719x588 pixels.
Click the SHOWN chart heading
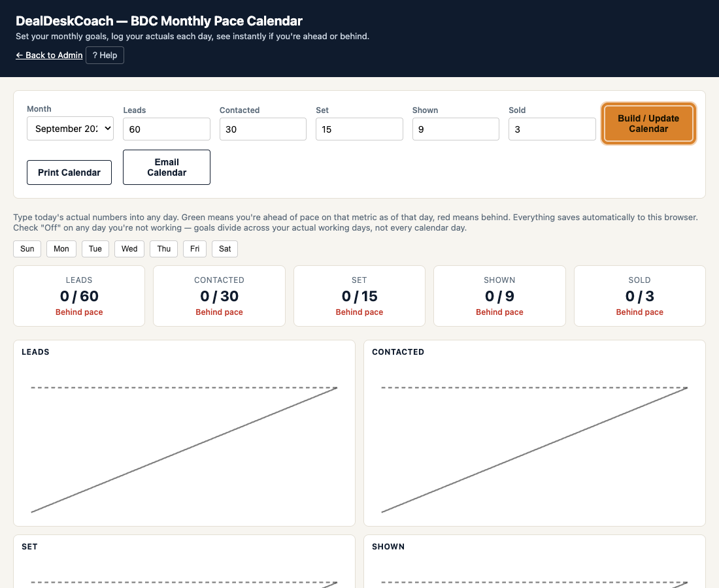point(388,547)
